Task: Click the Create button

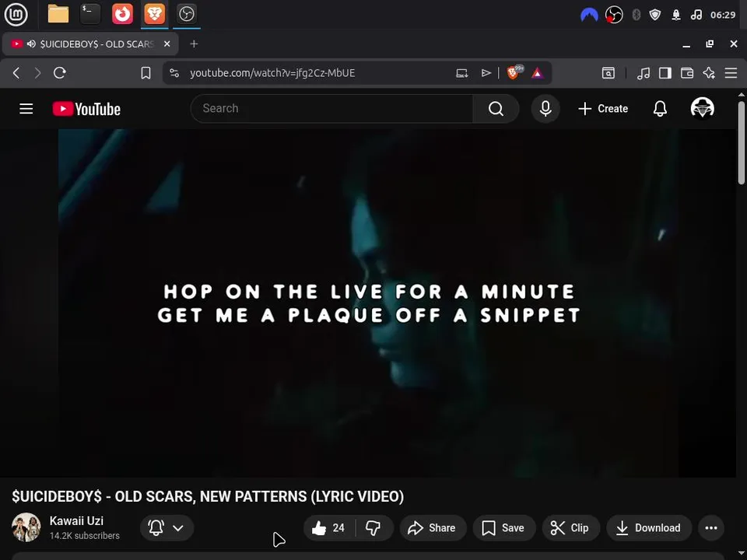Action: click(x=603, y=109)
